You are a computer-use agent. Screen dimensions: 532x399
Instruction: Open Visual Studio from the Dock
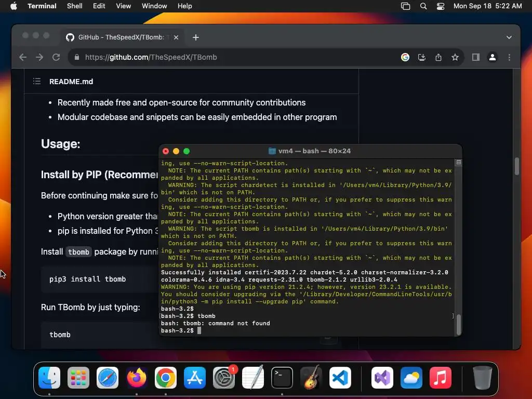pos(382,378)
